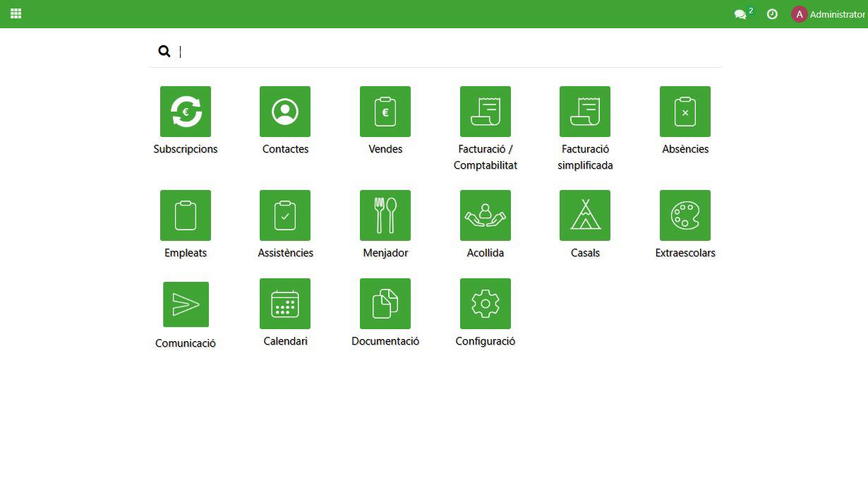
Task: Launch the Vendes module
Action: click(x=385, y=112)
